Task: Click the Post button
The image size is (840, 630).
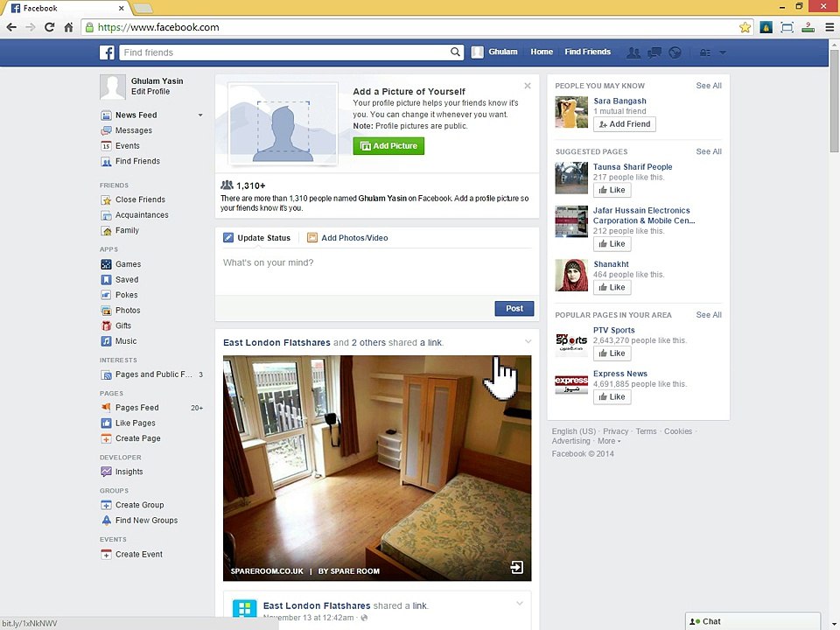Action: click(514, 309)
